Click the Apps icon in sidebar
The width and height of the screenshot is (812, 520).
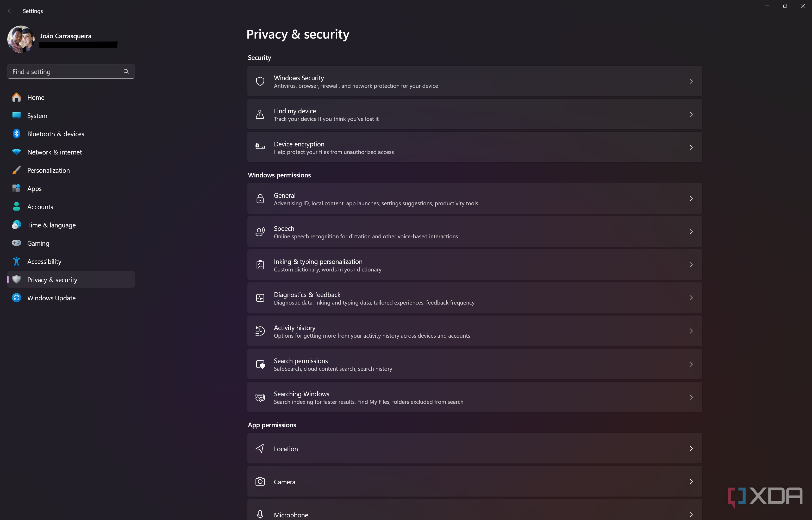click(x=16, y=188)
